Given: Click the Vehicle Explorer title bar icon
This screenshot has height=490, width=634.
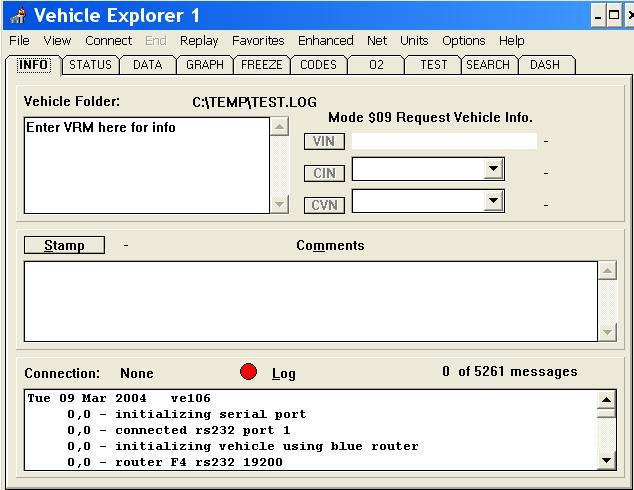Looking at the screenshot, I should [17, 16].
